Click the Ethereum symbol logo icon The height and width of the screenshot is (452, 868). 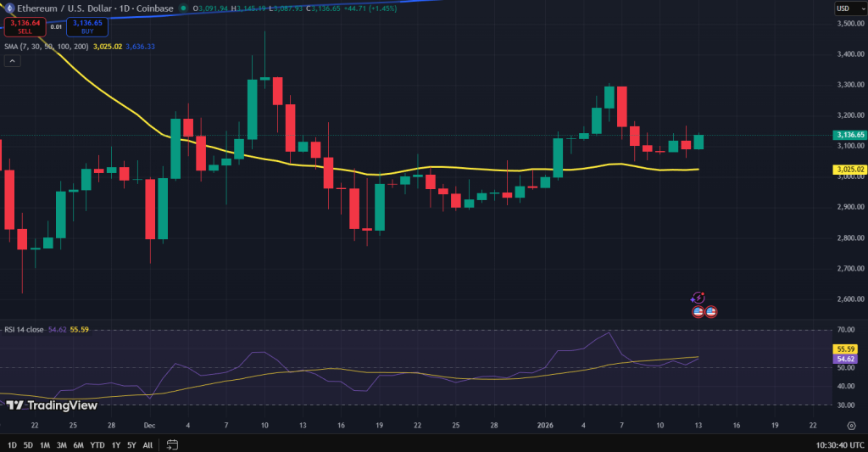[9, 8]
